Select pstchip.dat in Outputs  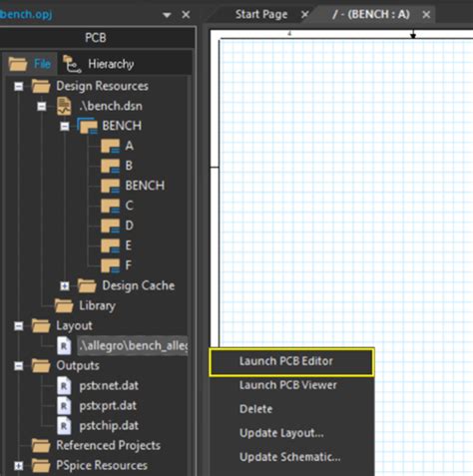click(x=109, y=426)
